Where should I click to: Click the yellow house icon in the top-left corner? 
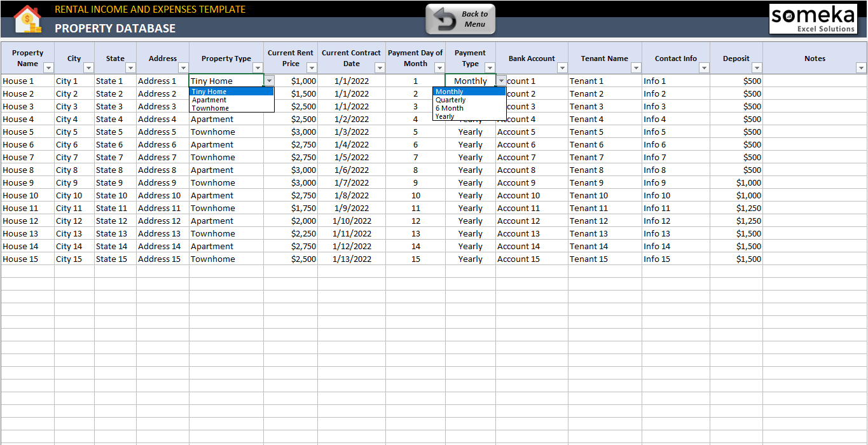[x=27, y=17]
